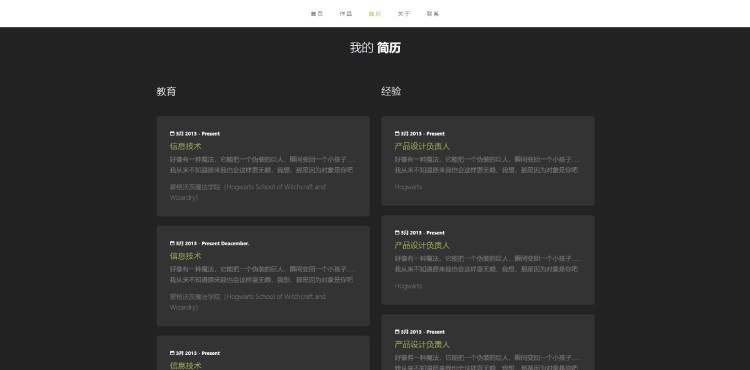Select the highlighted 简历 navigation item
The height and width of the screenshot is (370, 750).
375,14
